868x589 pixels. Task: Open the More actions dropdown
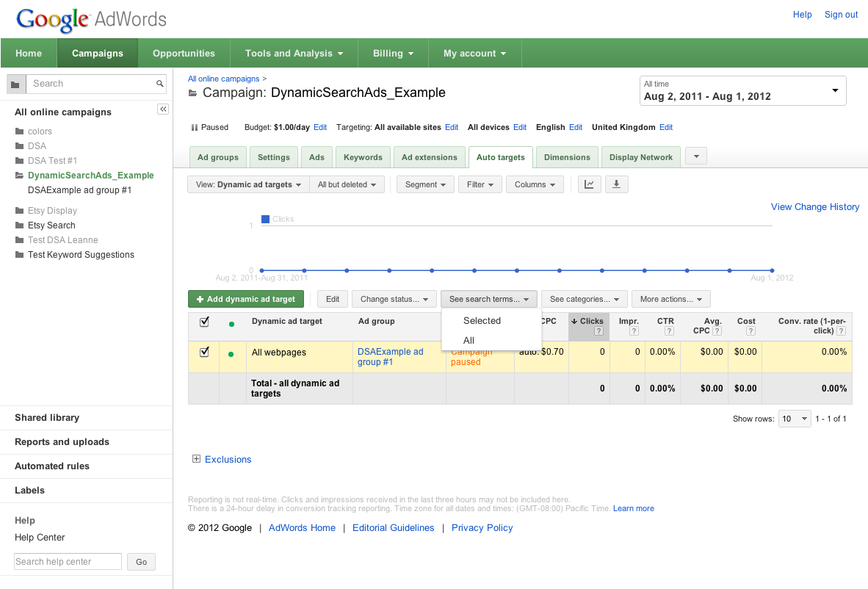point(671,299)
